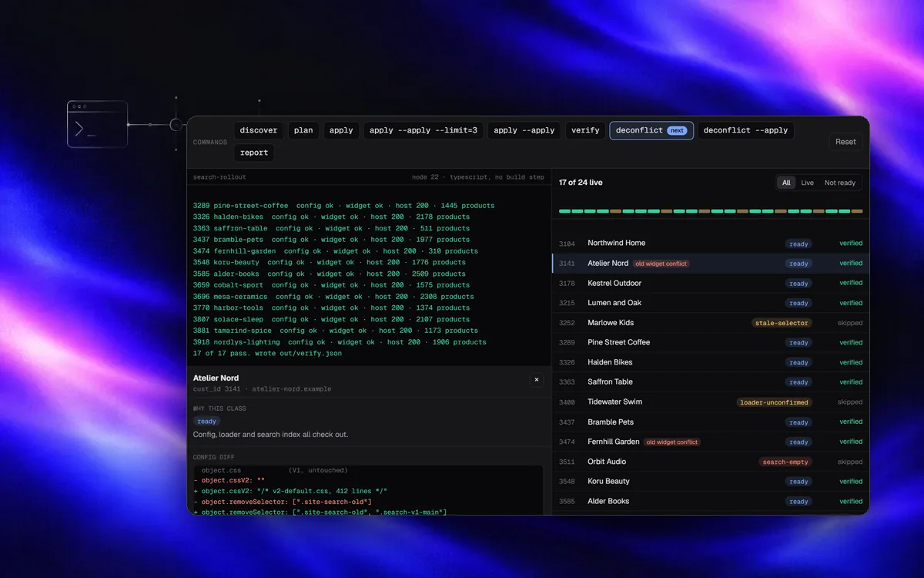Click the added object.cssV2 v2-default.css diff line
924x578 pixels.
[x=290, y=491]
